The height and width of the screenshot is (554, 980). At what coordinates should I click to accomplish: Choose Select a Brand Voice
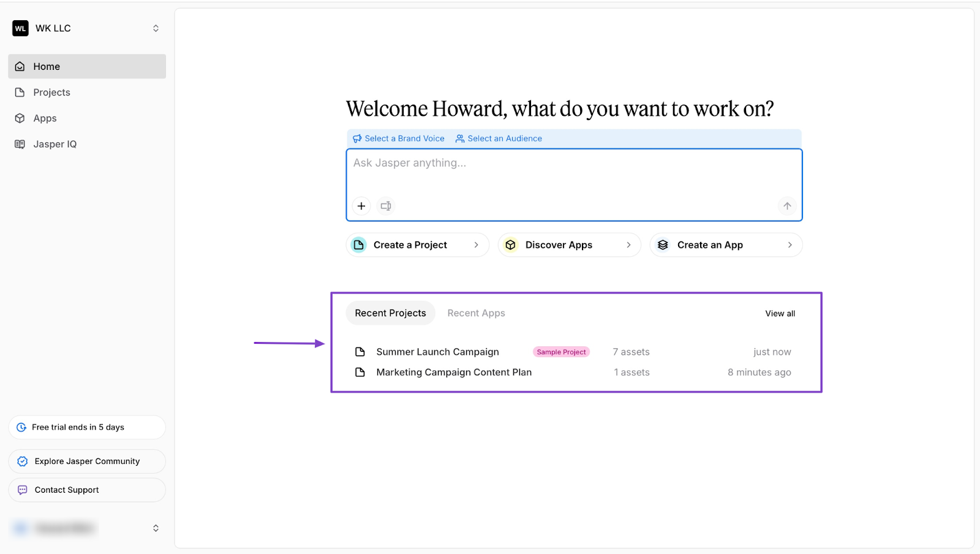[399, 138]
